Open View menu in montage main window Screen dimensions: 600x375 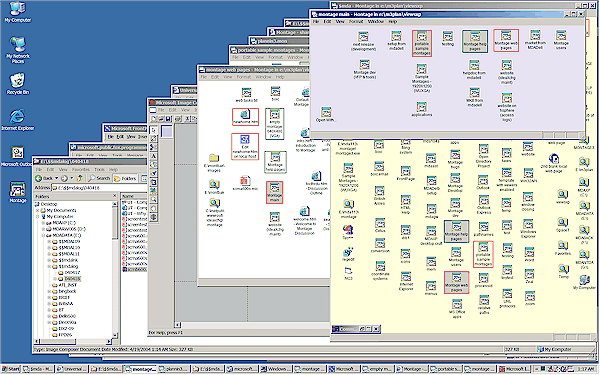(340, 21)
